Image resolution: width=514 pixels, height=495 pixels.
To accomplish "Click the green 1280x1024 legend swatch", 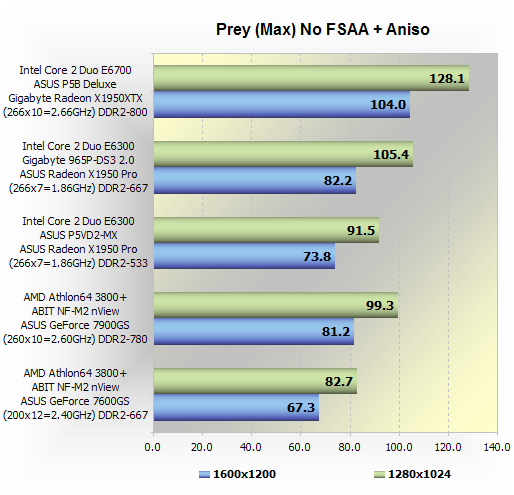I will [379, 474].
